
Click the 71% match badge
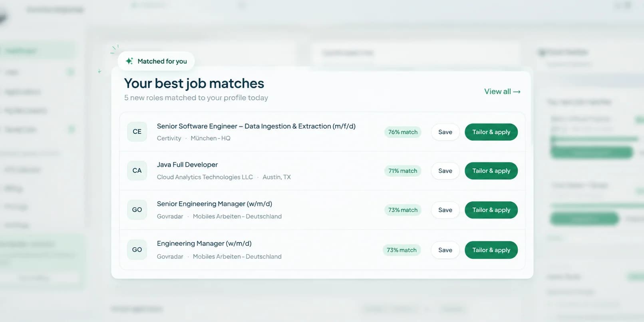point(403,171)
